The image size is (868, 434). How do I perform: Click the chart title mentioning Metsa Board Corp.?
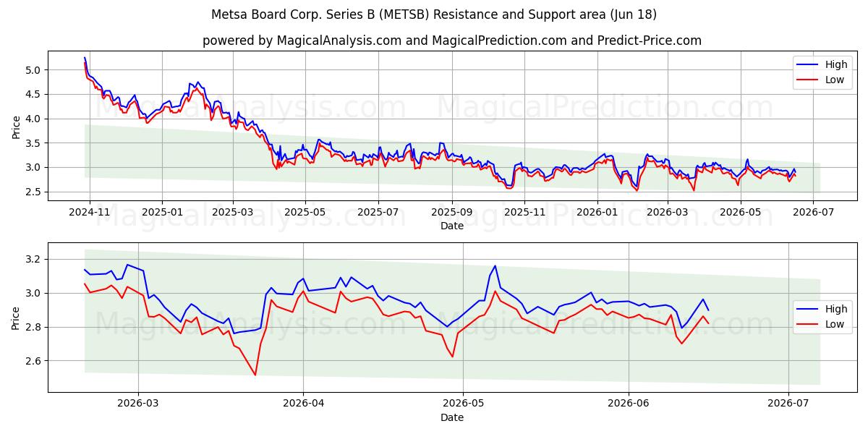434,14
